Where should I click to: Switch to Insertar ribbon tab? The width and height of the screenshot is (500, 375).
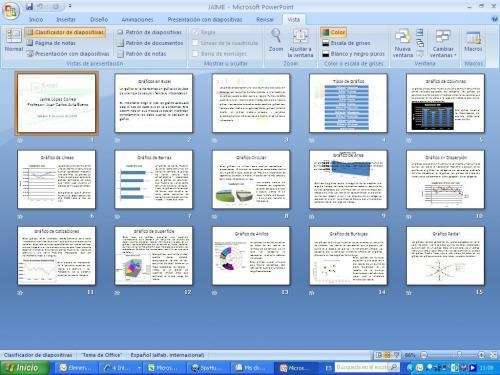(66, 20)
